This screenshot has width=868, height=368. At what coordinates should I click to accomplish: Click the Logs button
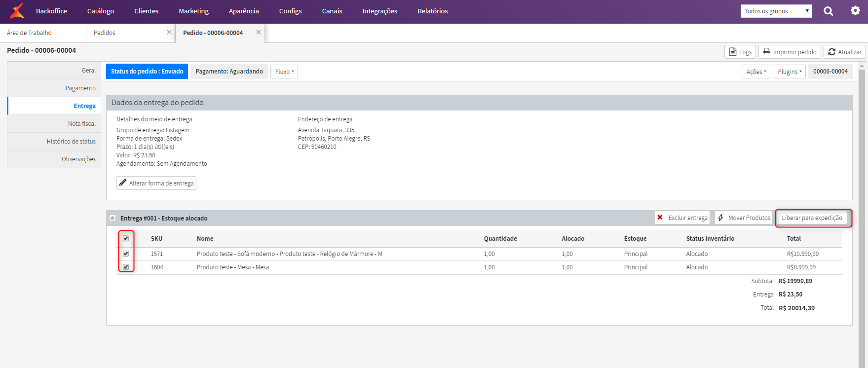tap(740, 52)
